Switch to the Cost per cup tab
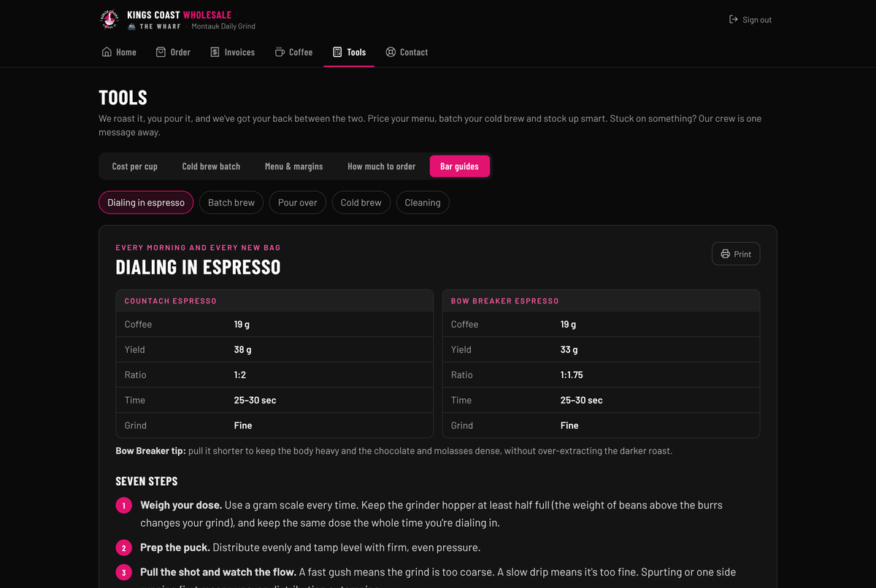Image resolution: width=876 pixels, height=588 pixels. coord(135,166)
